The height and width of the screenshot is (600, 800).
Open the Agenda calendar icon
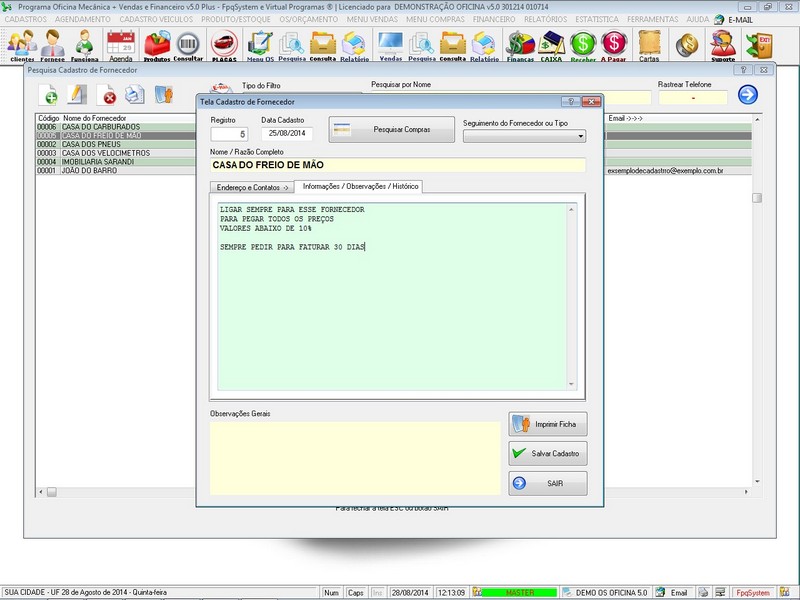click(x=121, y=45)
